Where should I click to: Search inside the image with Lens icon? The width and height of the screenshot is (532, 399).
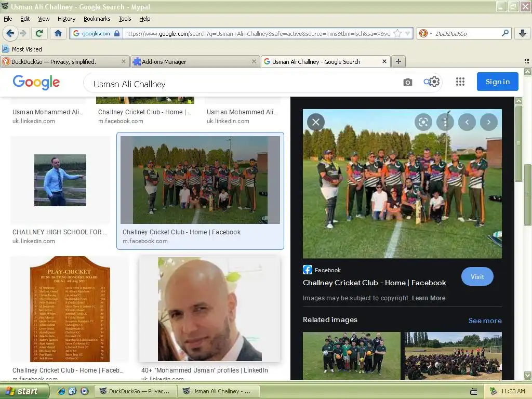pos(423,122)
